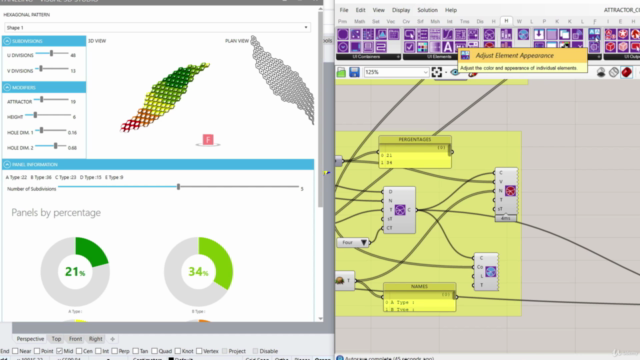The height and width of the screenshot is (360, 640).
Task: Enable the Perp osnap checkbox
Action: pos(114,351)
